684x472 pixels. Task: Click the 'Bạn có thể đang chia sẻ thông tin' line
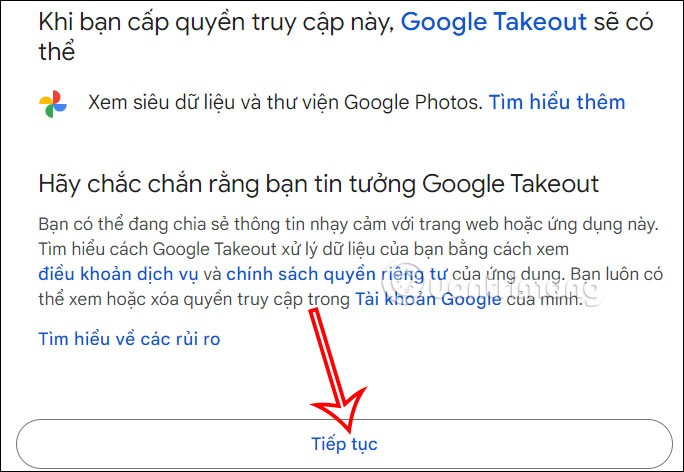(348, 225)
